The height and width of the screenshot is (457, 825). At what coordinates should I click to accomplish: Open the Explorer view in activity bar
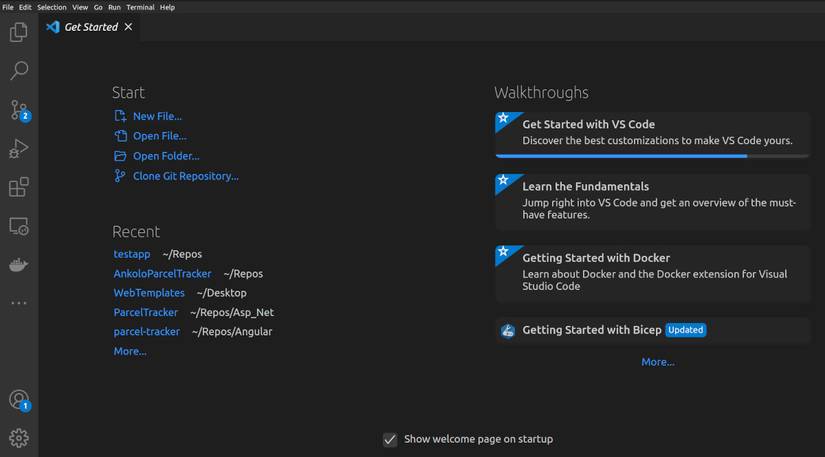(x=19, y=32)
